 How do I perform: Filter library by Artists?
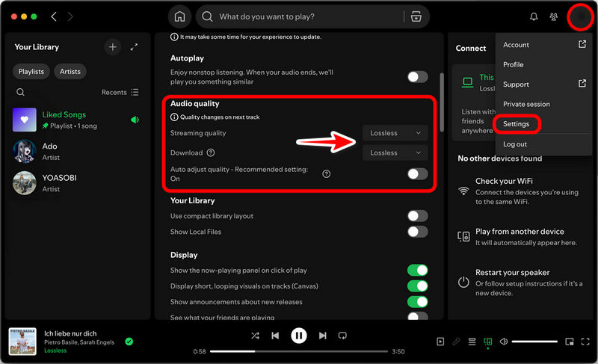tap(70, 71)
